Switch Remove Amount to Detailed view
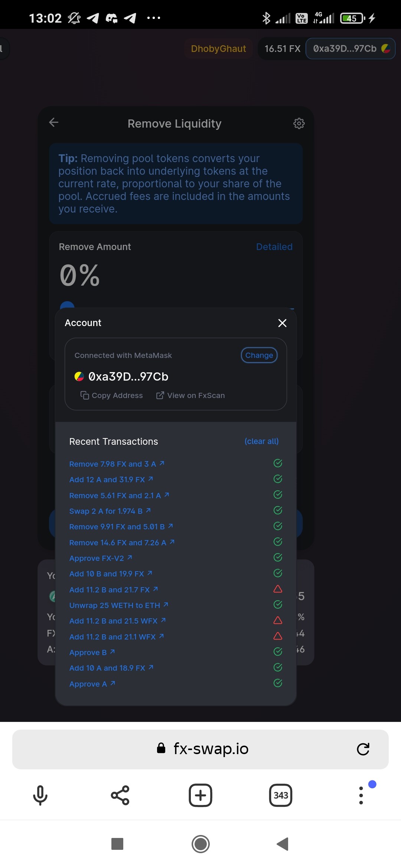The image size is (401, 868). click(274, 247)
